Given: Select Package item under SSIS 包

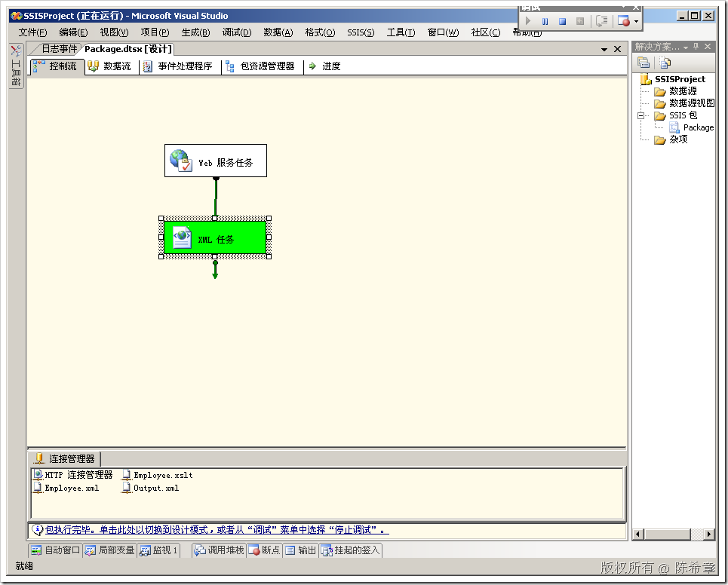Looking at the screenshot, I should tap(692, 127).
